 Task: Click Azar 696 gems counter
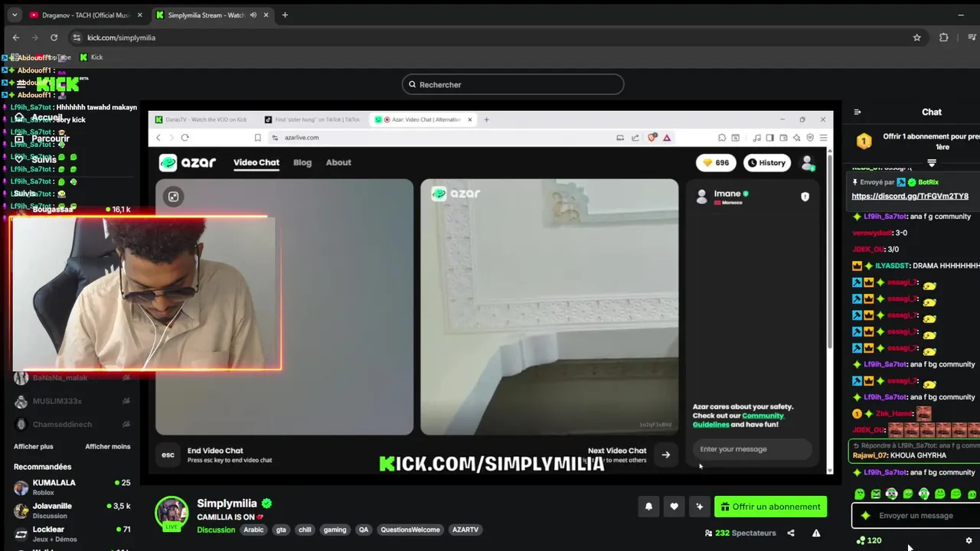click(x=716, y=162)
